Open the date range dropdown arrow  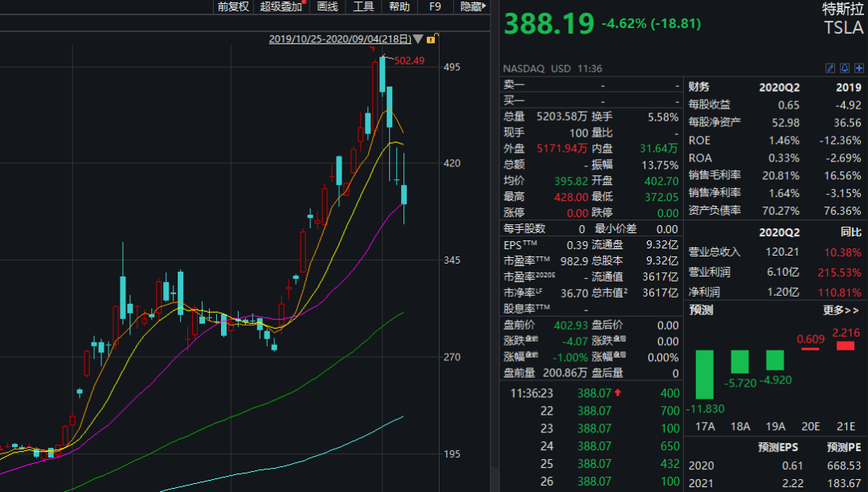pos(419,39)
